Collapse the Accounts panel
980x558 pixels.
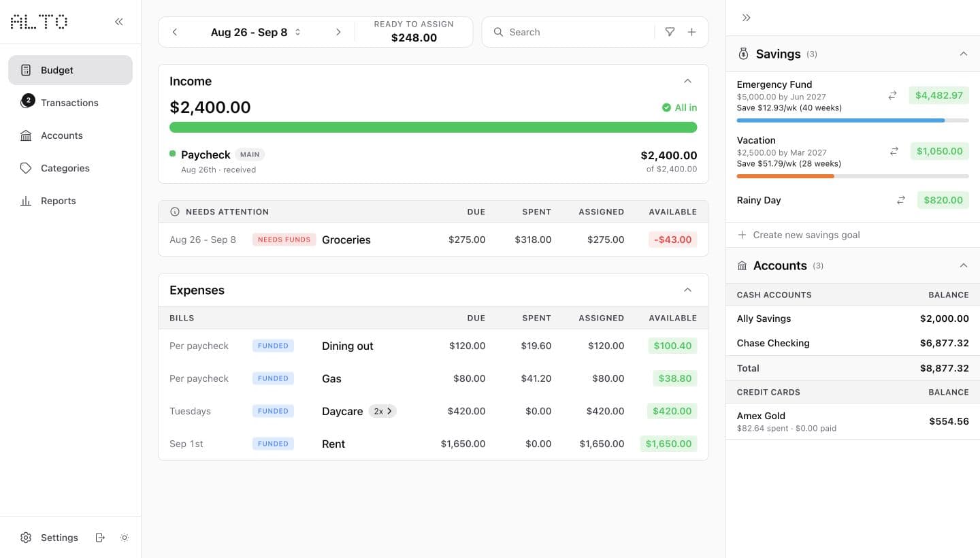pyautogui.click(x=963, y=265)
